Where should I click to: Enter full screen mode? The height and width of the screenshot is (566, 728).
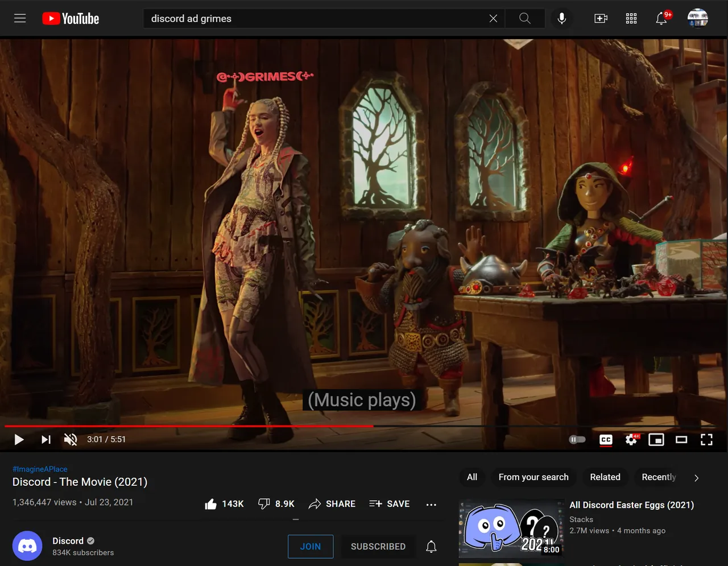pos(706,439)
